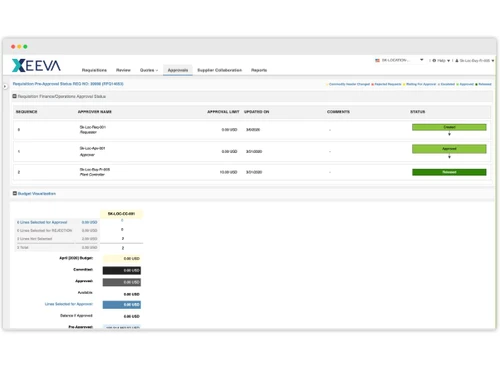
Task: Click the Lines Selected for Approval label link
Action: coord(69,304)
